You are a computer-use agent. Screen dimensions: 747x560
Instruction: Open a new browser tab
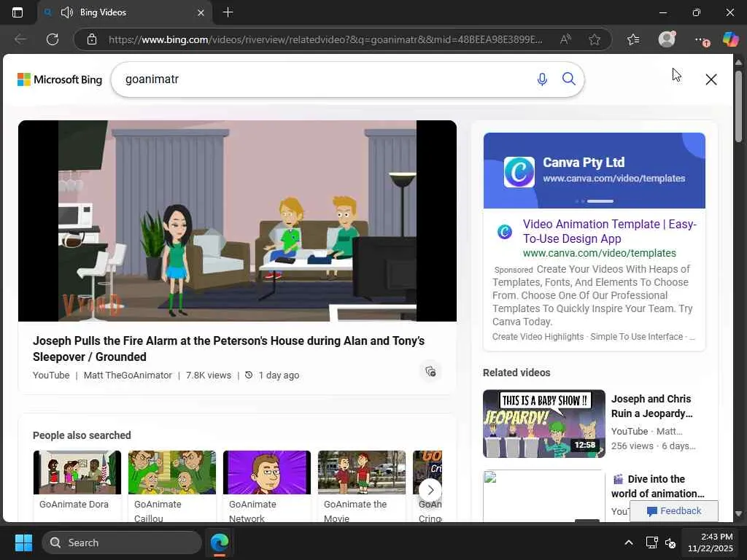228,12
